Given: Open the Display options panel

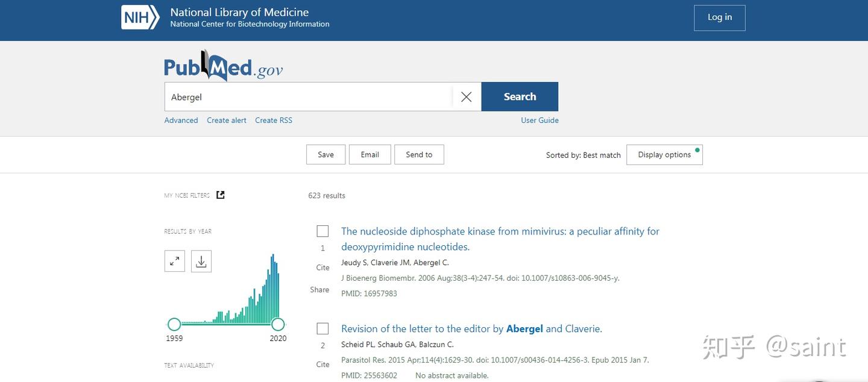Looking at the screenshot, I should [x=664, y=154].
